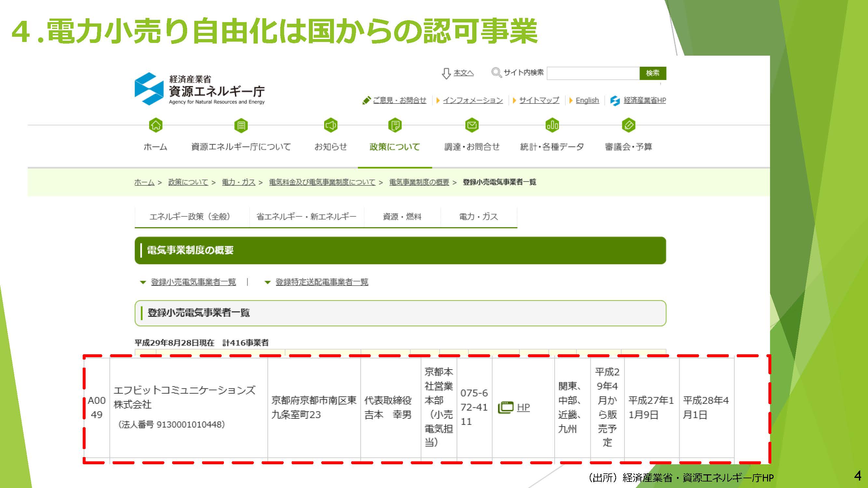The image size is (868, 488).
Task: Click the window icon next to HP link
Action: [x=505, y=408]
